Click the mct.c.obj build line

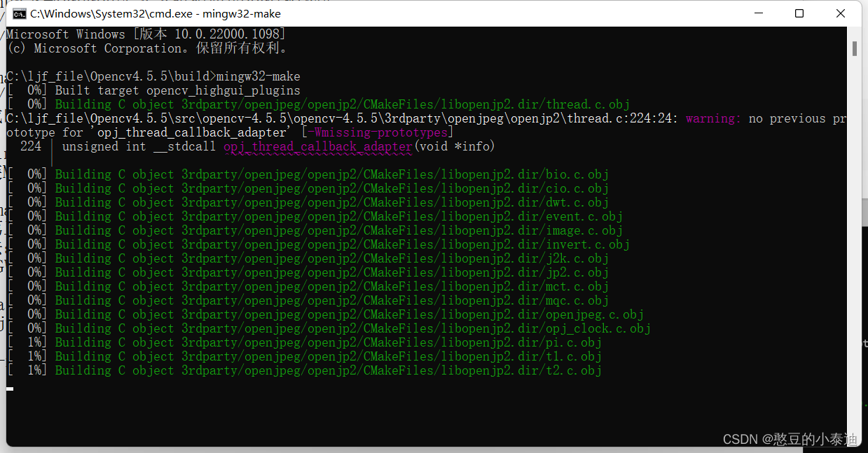(x=308, y=286)
